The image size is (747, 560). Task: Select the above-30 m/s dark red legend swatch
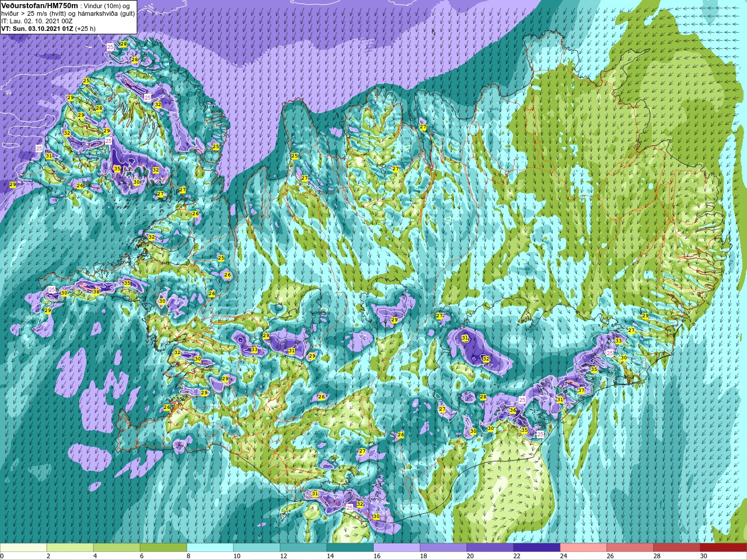pyautogui.click(x=724, y=548)
